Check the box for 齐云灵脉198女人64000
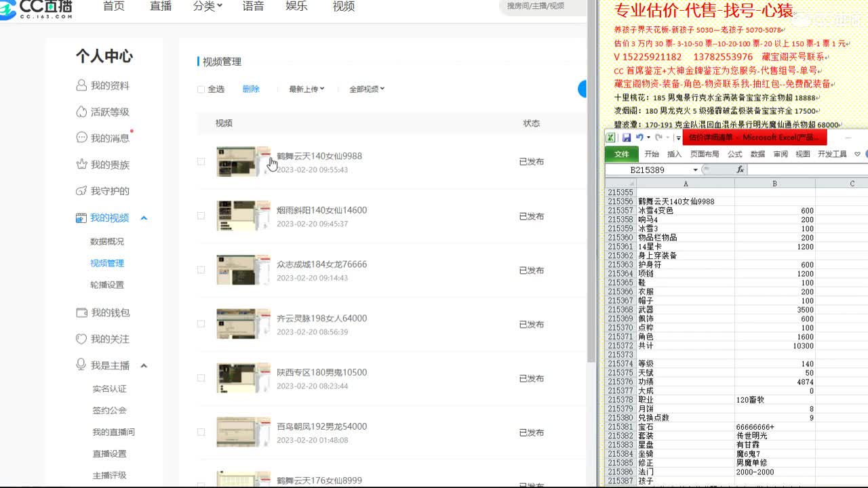This screenshot has width=868, height=488. pos(201,324)
